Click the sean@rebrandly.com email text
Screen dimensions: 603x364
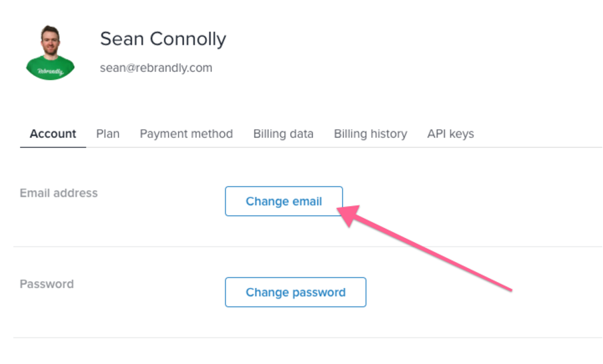point(155,68)
